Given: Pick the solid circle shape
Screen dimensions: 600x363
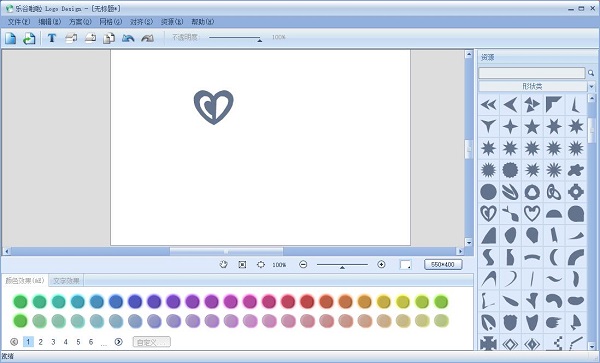Looking at the screenshot, I should click(489, 192).
